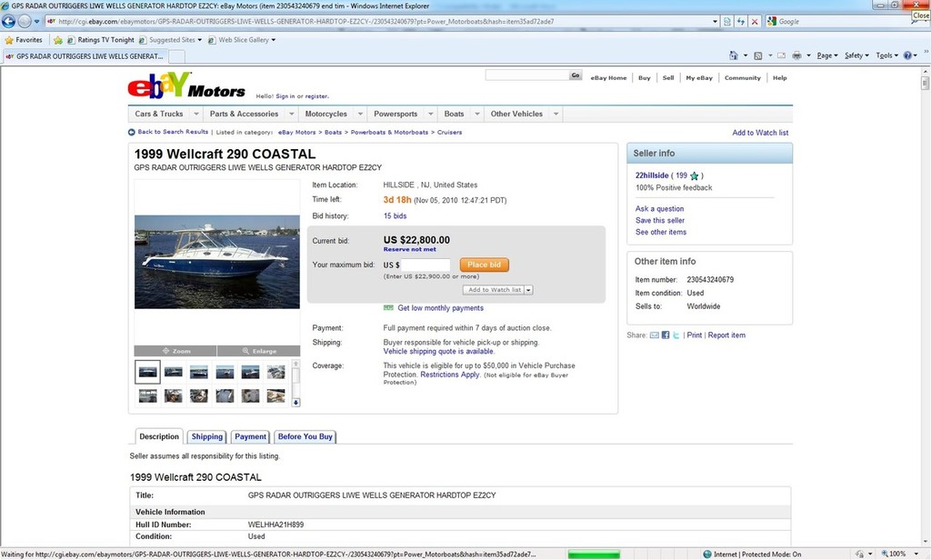Viewport: 931px width, 560px height.
Task: Select the first boat thumbnail in gallery
Action: pyautogui.click(x=147, y=372)
